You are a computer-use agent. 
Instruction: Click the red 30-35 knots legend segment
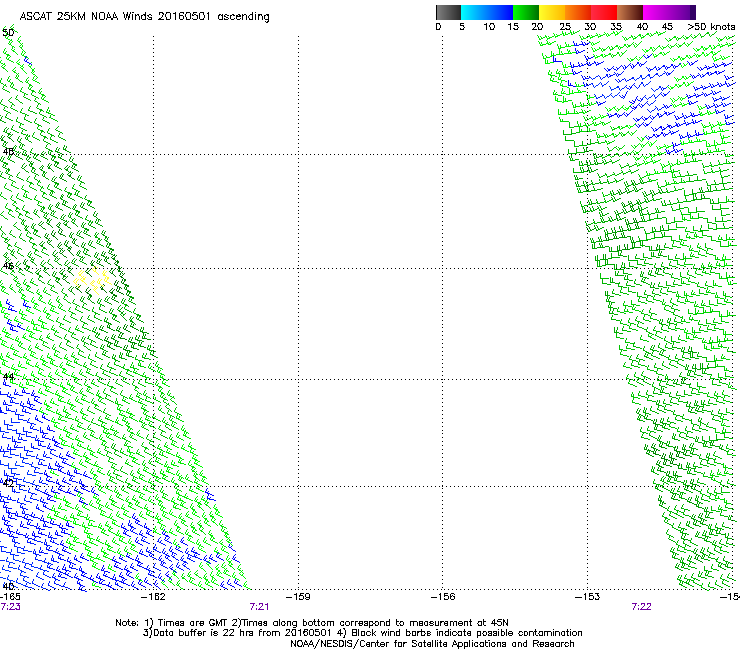[604, 12]
